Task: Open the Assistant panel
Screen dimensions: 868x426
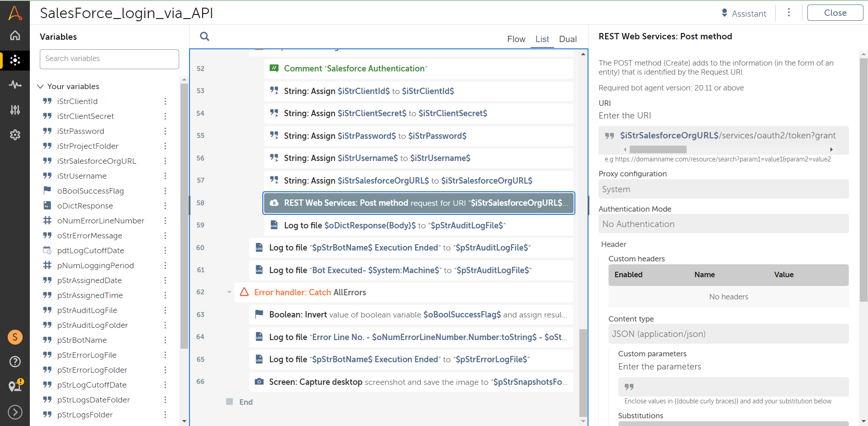Action: [x=744, y=14]
